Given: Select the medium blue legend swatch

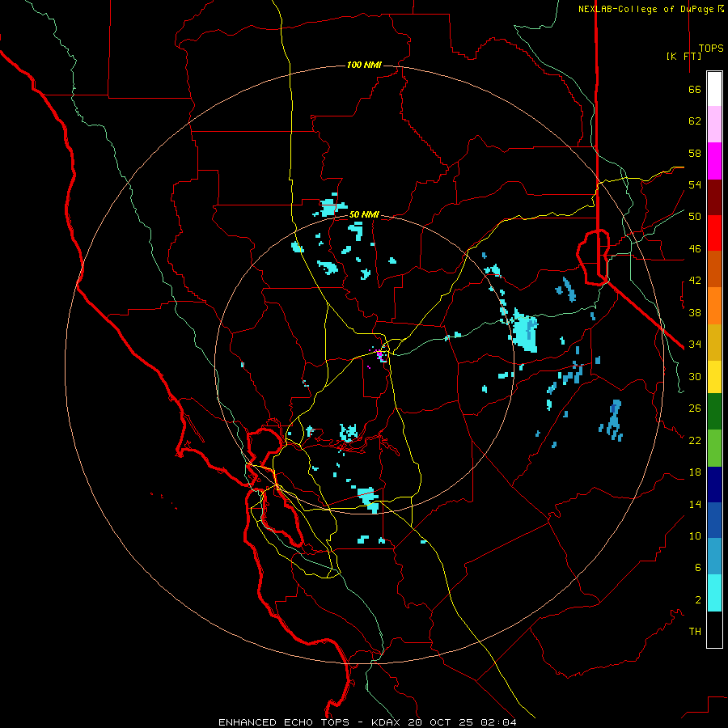Looking at the screenshot, I should [x=714, y=520].
